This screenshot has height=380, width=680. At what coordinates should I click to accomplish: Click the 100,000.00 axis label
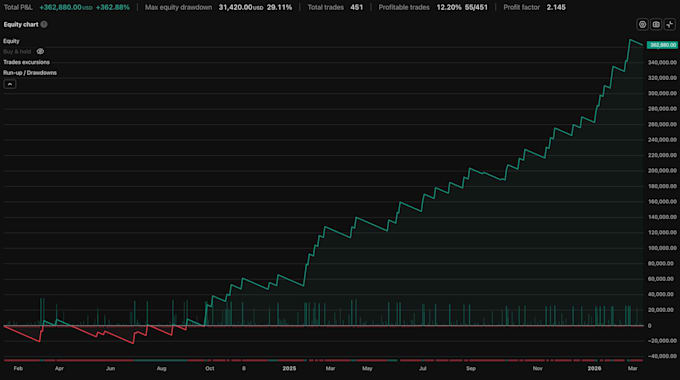point(662,248)
